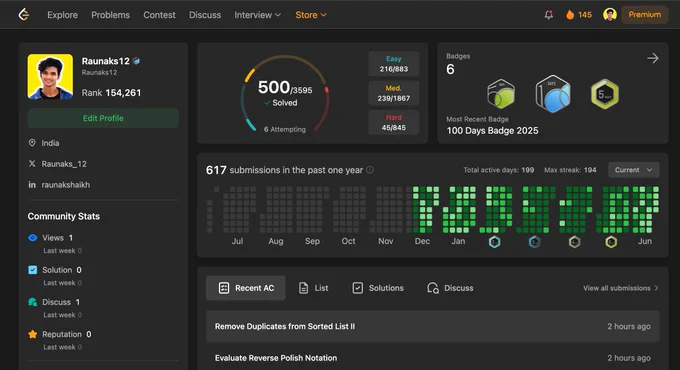Click the large profile photo

click(50, 77)
